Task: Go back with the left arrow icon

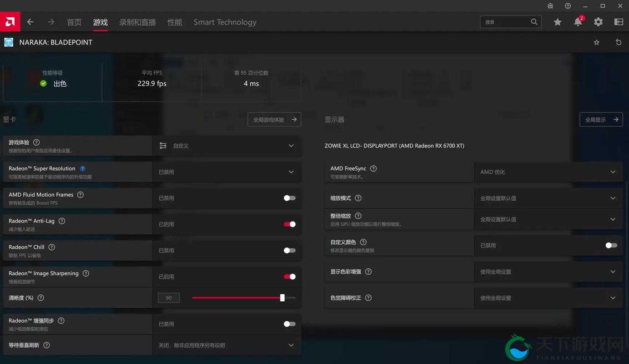Action: pyautogui.click(x=30, y=22)
